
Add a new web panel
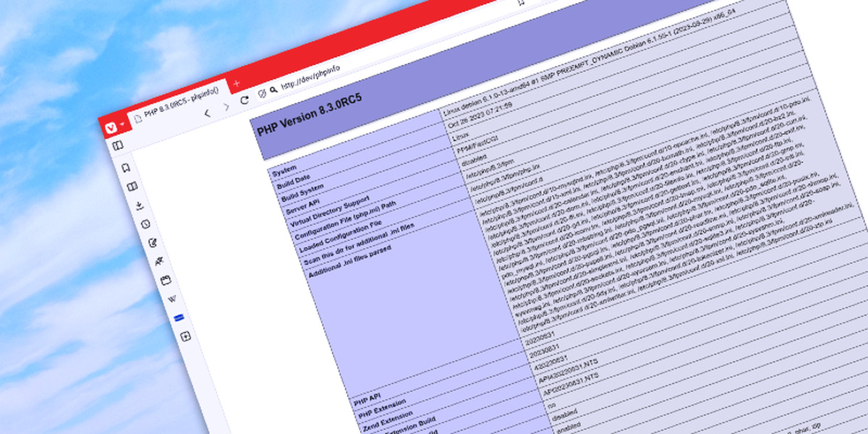(x=185, y=336)
